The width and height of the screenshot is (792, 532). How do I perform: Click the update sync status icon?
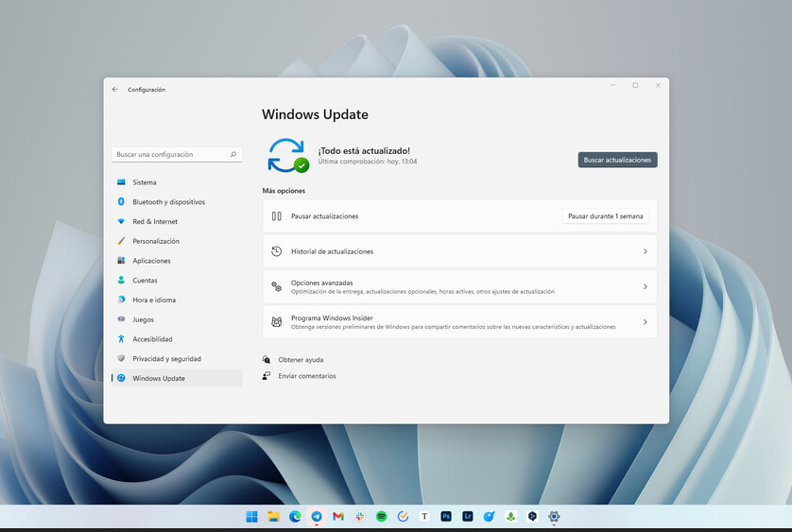(x=288, y=156)
